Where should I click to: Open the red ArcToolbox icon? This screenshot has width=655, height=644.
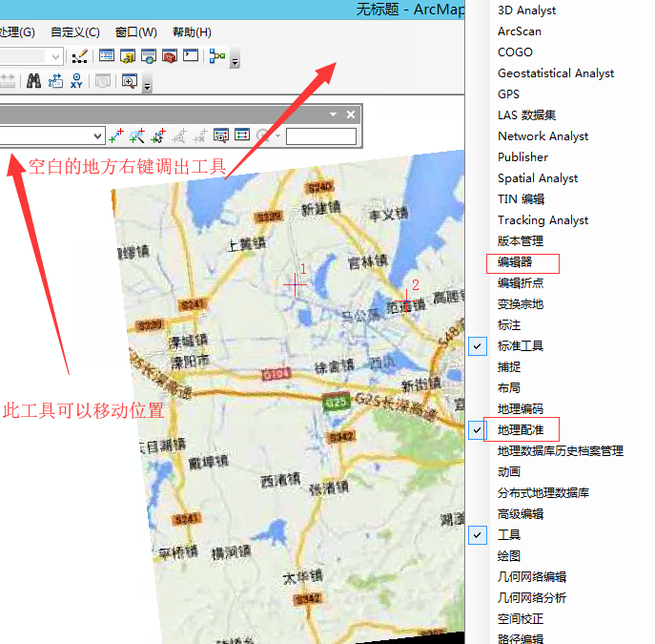(x=170, y=56)
